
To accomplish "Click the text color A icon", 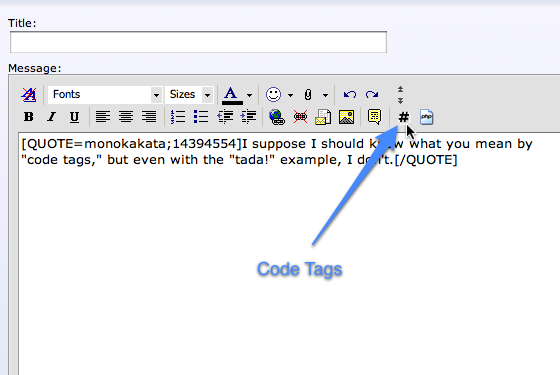I will coord(232,95).
